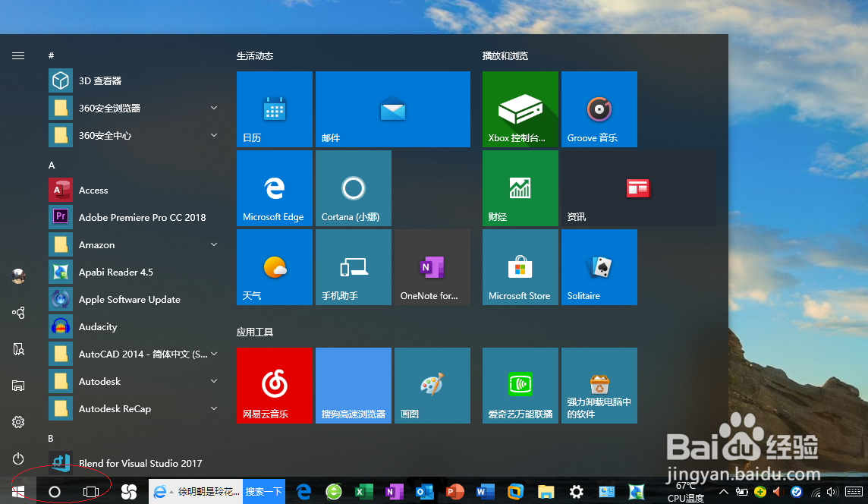The height and width of the screenshot is (504, 868).
Task: Jump to letter A in app list
Action: tap(52, 165)
